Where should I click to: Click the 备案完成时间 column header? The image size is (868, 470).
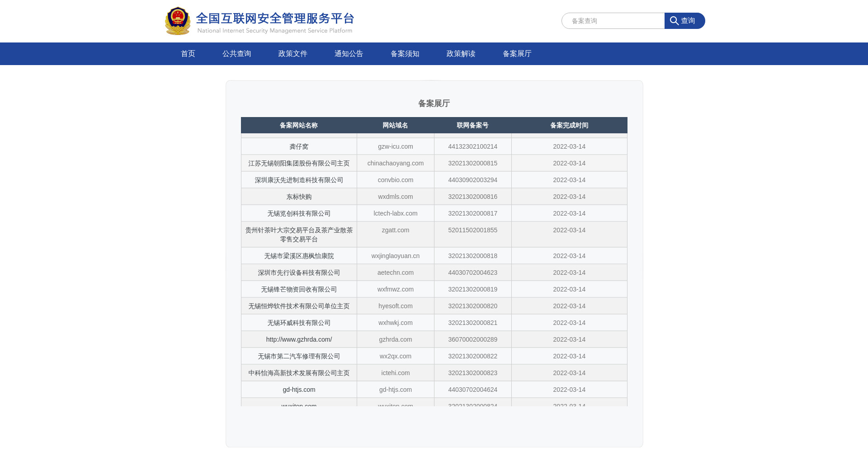[x=569, y=125]
